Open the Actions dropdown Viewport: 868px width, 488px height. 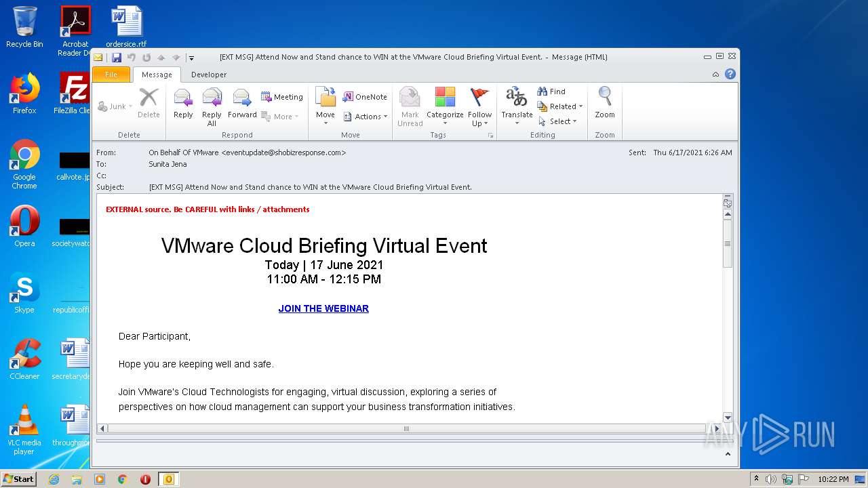click(x=365, y=117)
